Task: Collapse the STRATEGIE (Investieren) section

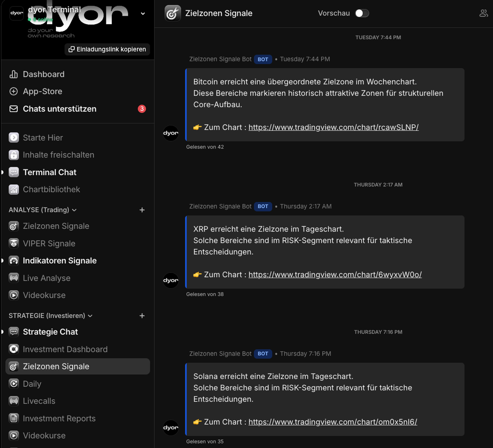Action: 51,316
